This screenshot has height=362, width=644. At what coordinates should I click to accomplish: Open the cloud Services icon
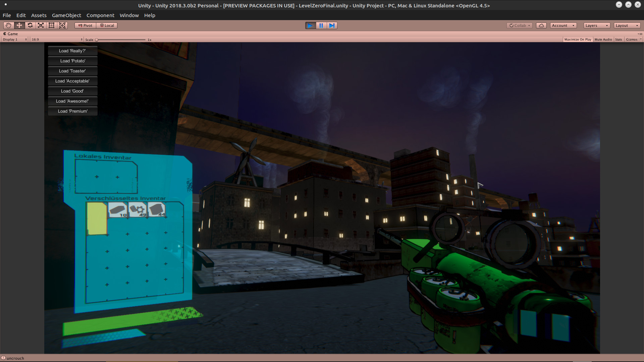pyautogui.click(x=541, y=25)
